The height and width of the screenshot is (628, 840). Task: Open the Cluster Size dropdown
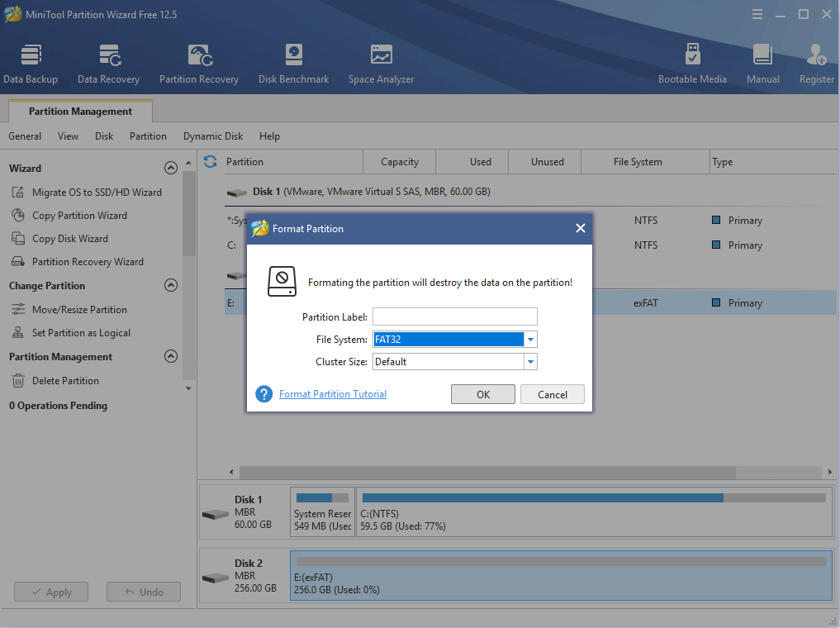pos(531,361)
